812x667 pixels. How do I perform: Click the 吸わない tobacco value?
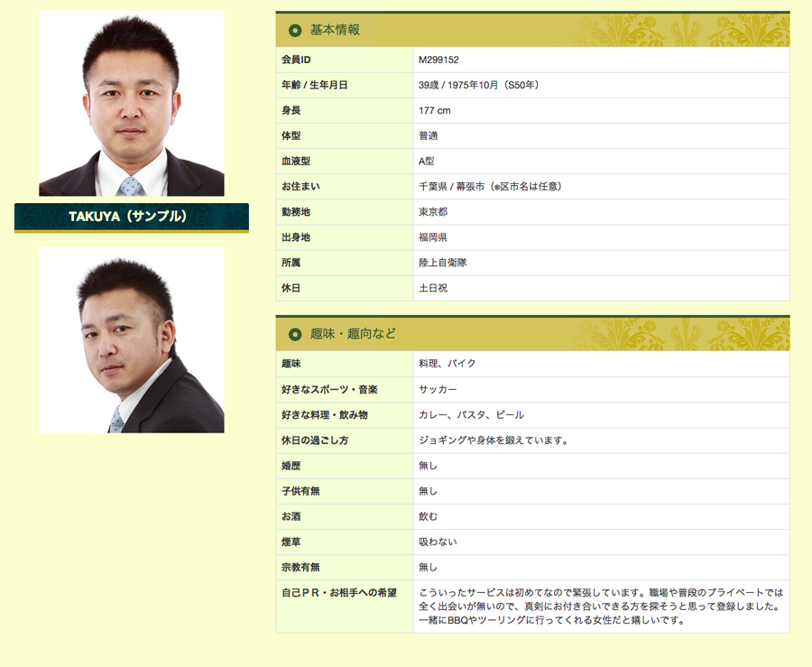click(x=438, y=542)
